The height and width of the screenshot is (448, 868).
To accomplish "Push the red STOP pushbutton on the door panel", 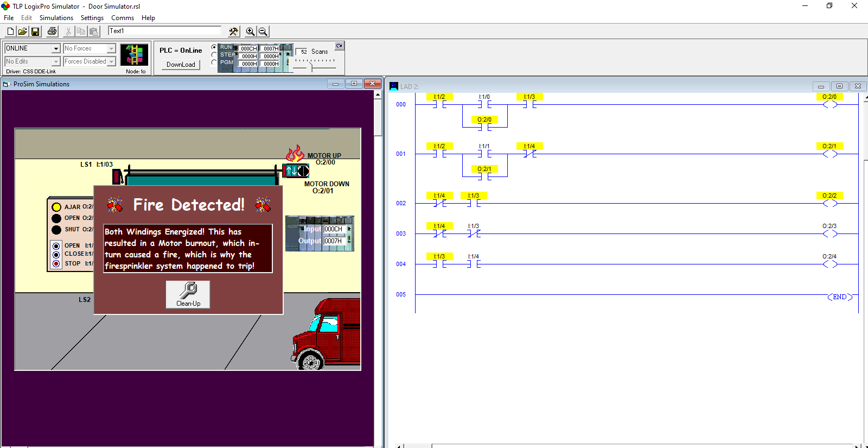I will coord(56,263).
